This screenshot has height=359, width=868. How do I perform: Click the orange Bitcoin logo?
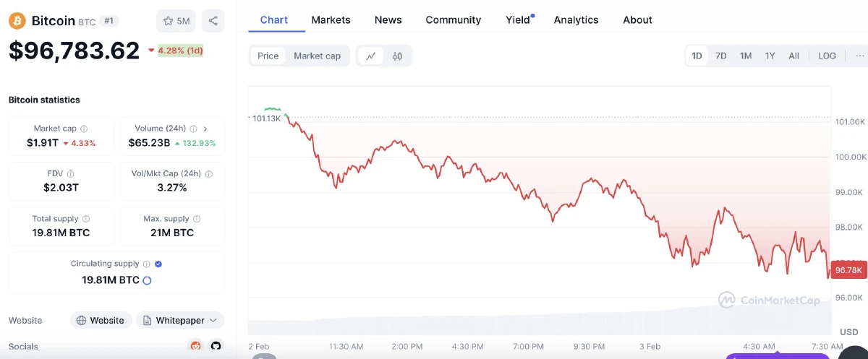point(17,21)
